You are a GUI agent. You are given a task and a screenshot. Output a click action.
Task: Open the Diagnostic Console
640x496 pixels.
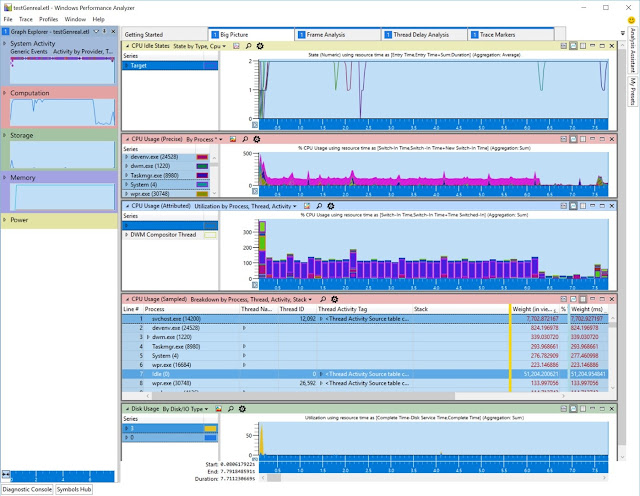tap(27, 489)
